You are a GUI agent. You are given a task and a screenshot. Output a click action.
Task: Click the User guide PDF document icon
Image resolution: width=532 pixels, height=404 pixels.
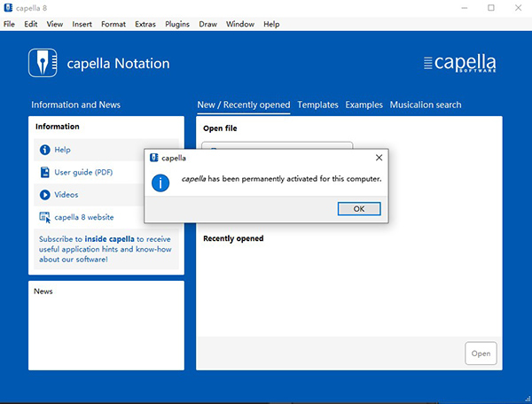(45, 172)
